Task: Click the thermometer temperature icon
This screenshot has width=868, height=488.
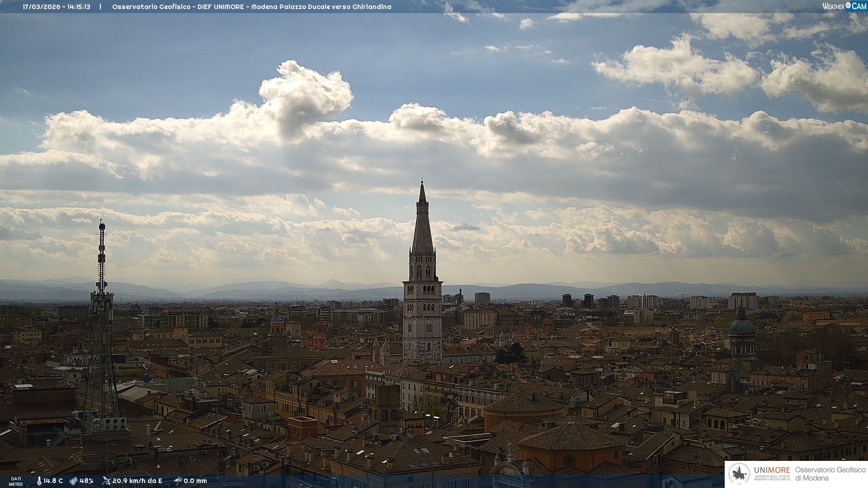Action: click(x=39, y=481)
